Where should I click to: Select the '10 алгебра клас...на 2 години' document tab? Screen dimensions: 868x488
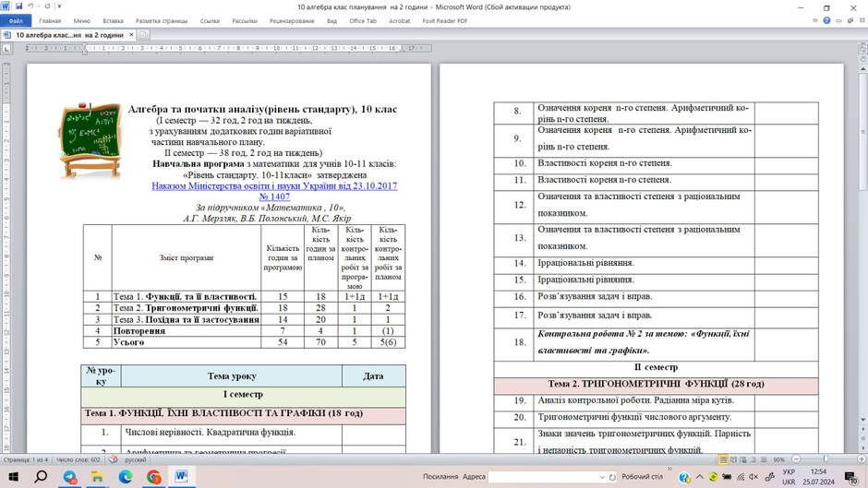pos(69,35)
